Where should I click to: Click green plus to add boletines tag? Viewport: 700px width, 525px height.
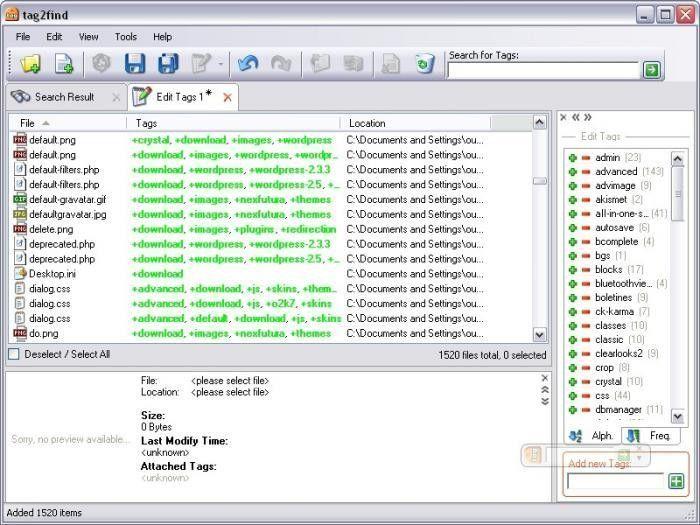tap(573, 298)
